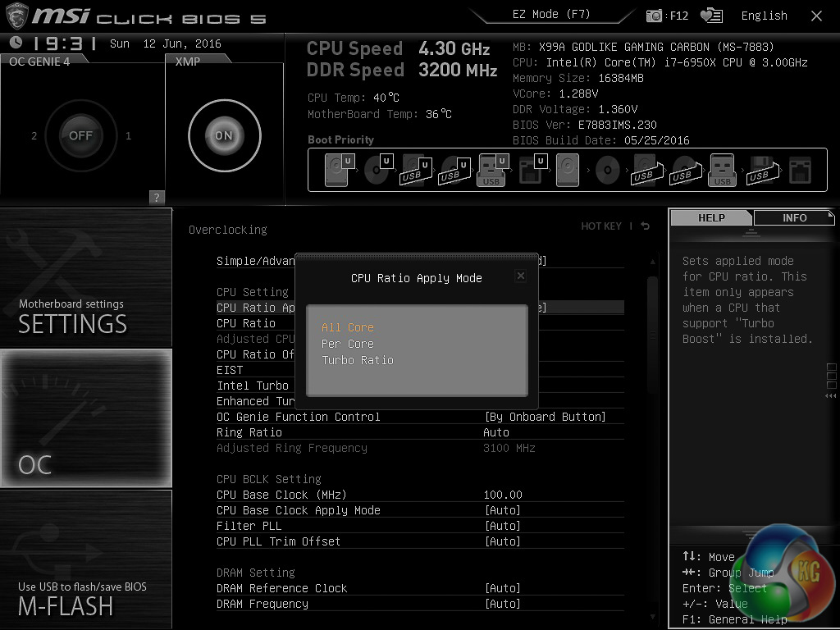Toggle the OC Genie 4 OFF knob

click(80, 136)
